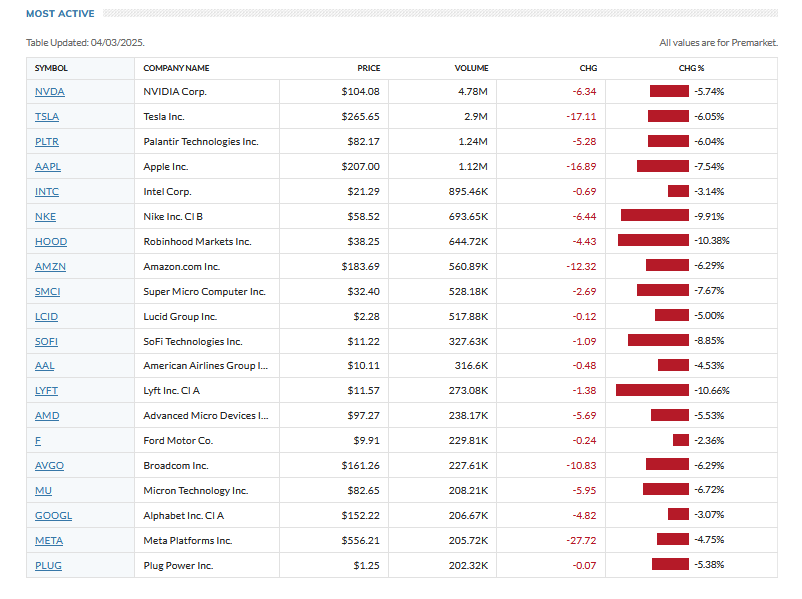Click the VOLUME column header
The width and height of the screenshot is (802, 599).
point(471,68)
